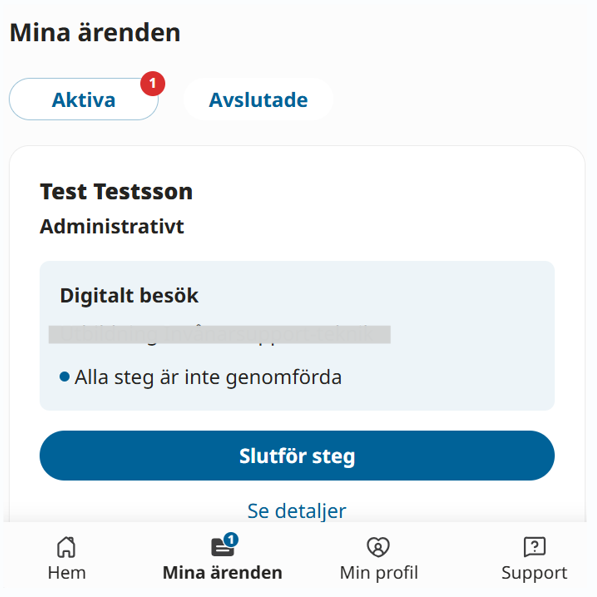
Task: Click the Administrativt subtitle
Action: tap(112, 227)
